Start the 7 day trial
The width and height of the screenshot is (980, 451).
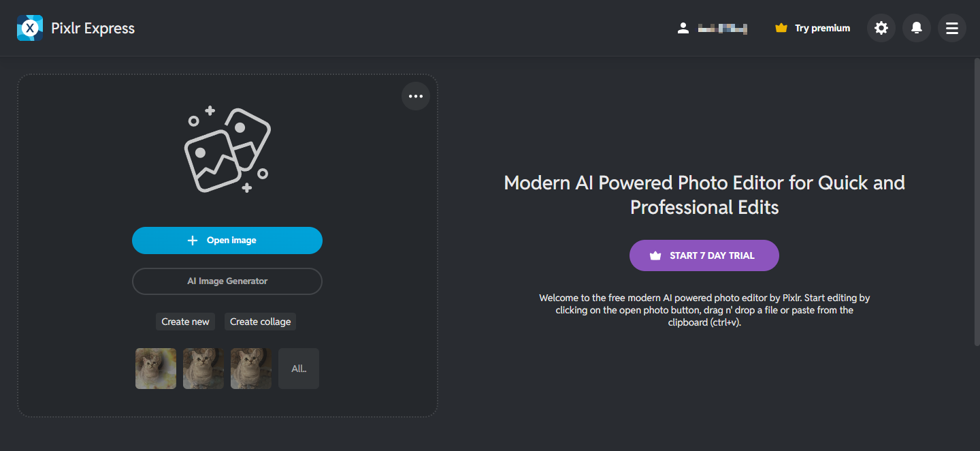(x=704, y=255)
